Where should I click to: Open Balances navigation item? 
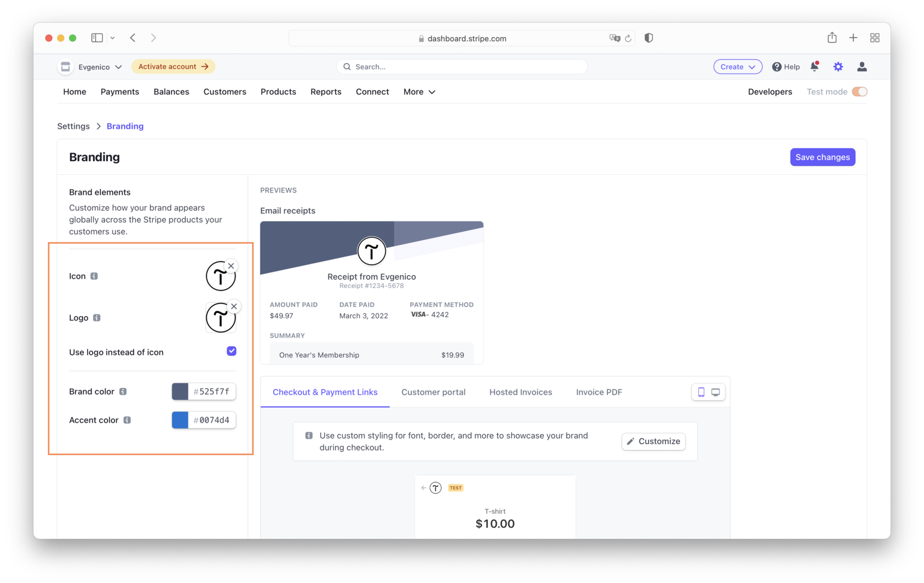(171, 92)
